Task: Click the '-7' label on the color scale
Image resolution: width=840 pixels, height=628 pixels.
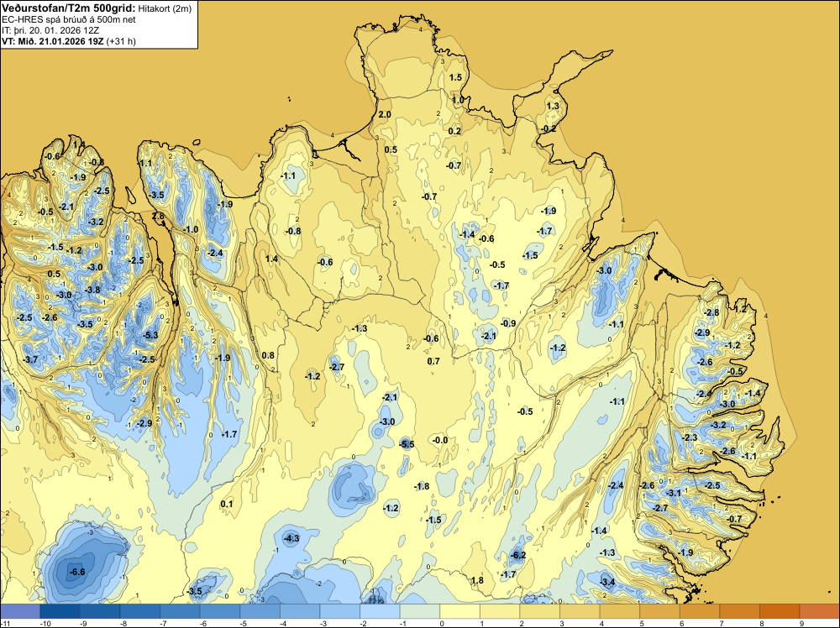Action: [164, 623]
